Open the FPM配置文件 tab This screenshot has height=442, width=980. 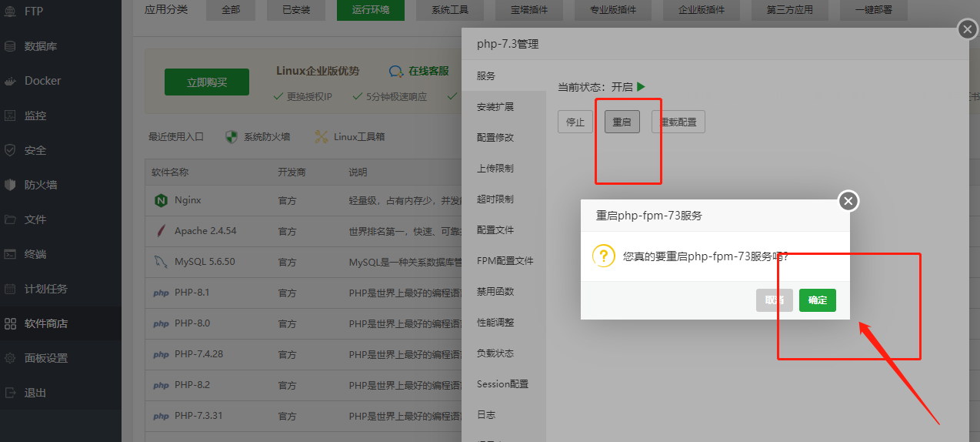pos(504,261)
